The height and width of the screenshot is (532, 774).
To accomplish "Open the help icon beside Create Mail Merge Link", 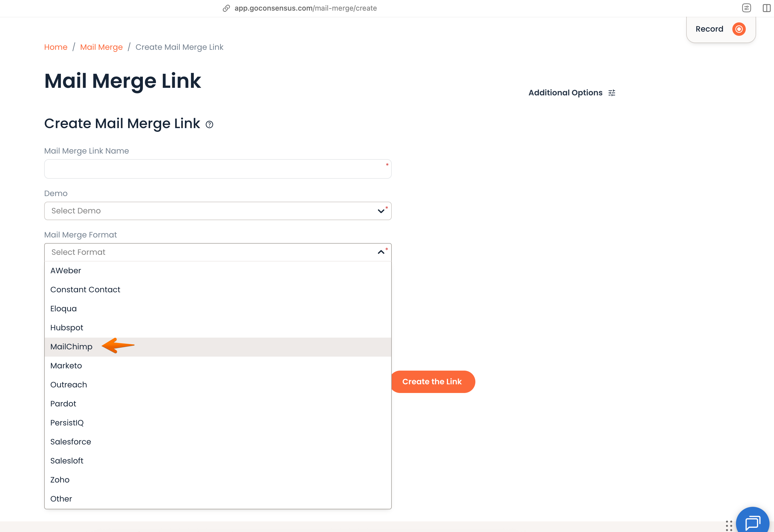I will click(209, 125).
